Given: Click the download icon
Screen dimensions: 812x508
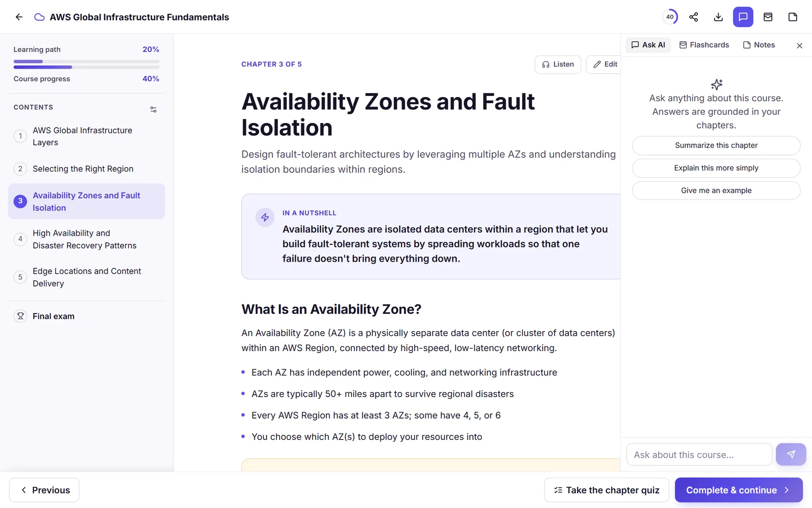Looking at the screenshot, I should (x=718, y=17).
